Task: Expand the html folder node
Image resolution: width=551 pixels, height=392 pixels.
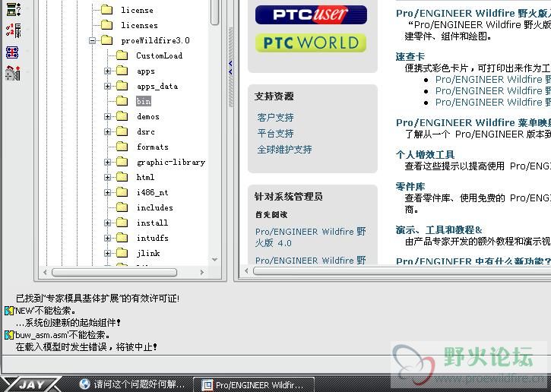Action: (107, 177)
